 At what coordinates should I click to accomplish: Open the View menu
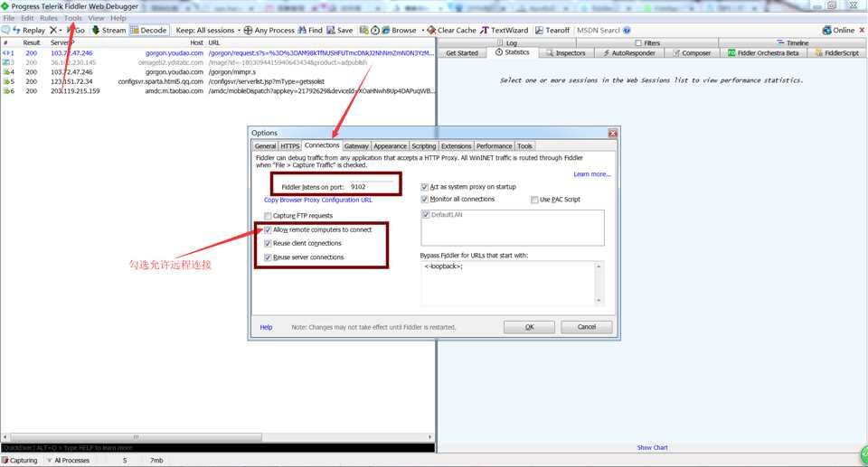[x=97, y=18]
